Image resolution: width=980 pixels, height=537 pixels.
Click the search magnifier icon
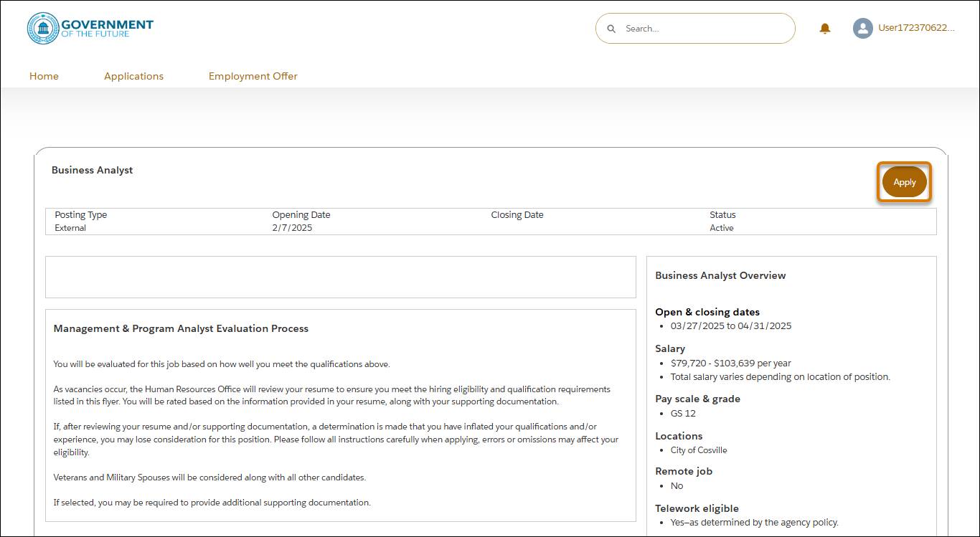(611, 29)
